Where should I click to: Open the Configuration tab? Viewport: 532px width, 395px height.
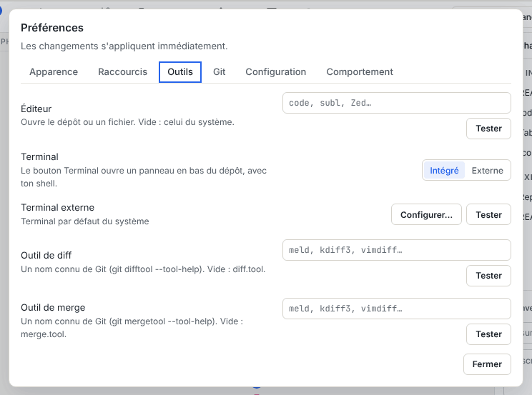point(276,72)
